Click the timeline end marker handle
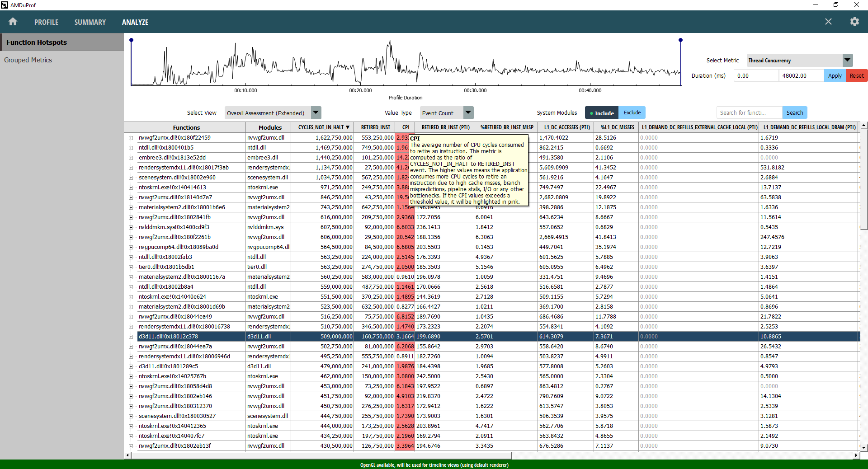Screen dimensions: 868x469 (680, 40)
